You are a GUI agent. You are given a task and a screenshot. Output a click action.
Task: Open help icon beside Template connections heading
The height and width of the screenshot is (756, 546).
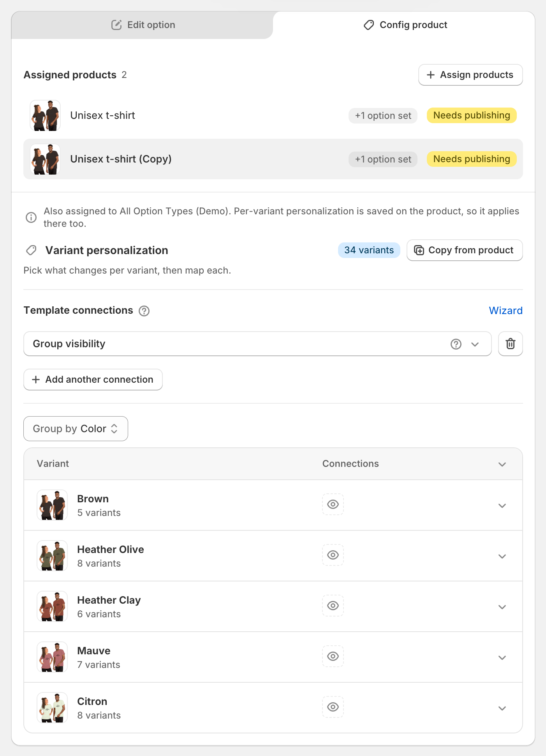(x=144, y=311)
